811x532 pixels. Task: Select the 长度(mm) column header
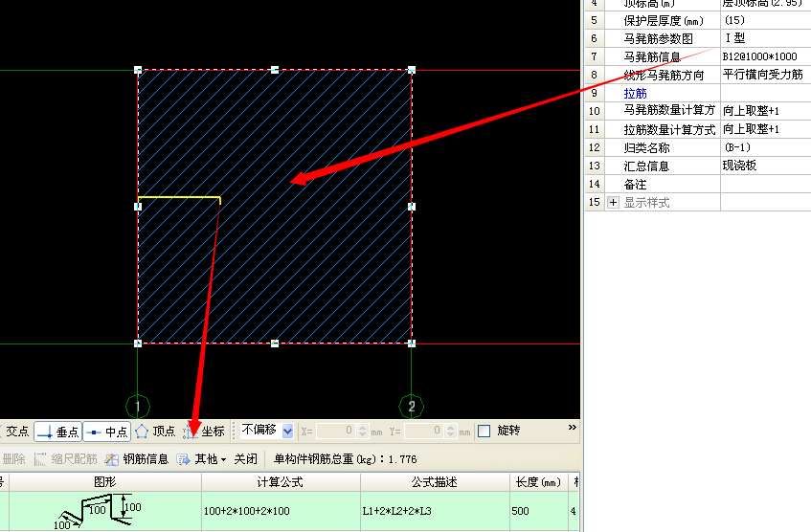tap(538, 482)
